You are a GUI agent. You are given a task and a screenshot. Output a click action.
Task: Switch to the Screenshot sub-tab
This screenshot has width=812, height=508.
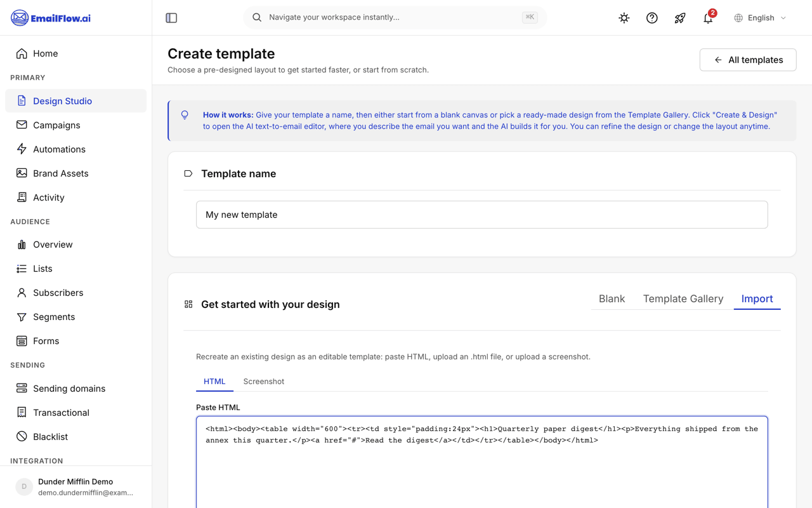pos(264,382)
